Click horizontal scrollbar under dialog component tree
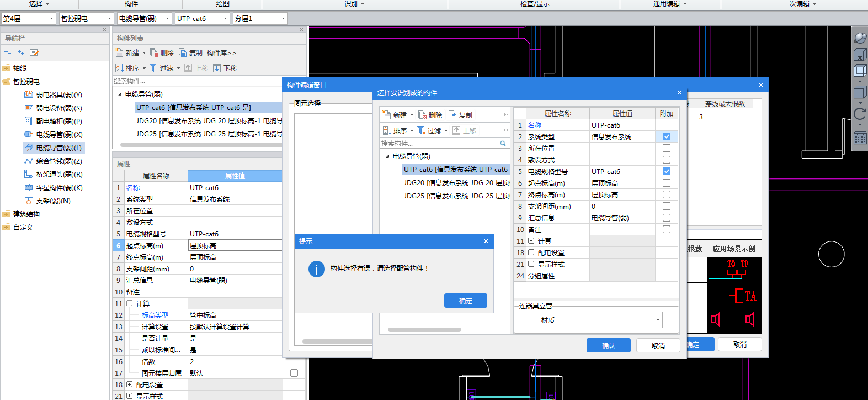The height and width of the screenshot is (400, 868). [x=424, y=330]
